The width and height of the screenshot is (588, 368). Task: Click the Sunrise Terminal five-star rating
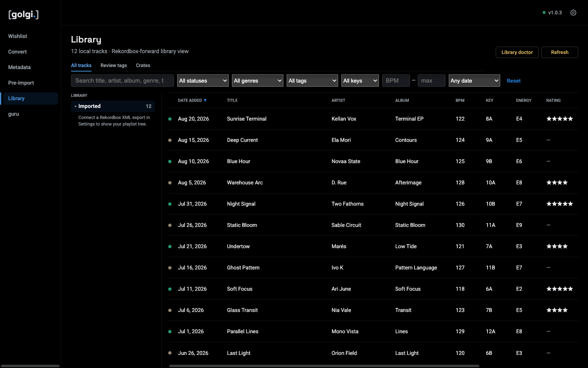(560, 119)
